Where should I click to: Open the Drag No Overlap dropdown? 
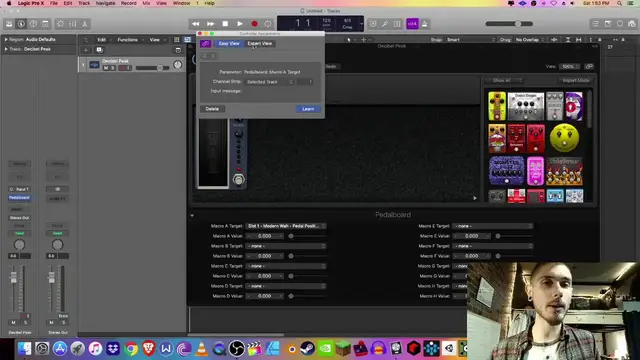[x=529, y=40]
